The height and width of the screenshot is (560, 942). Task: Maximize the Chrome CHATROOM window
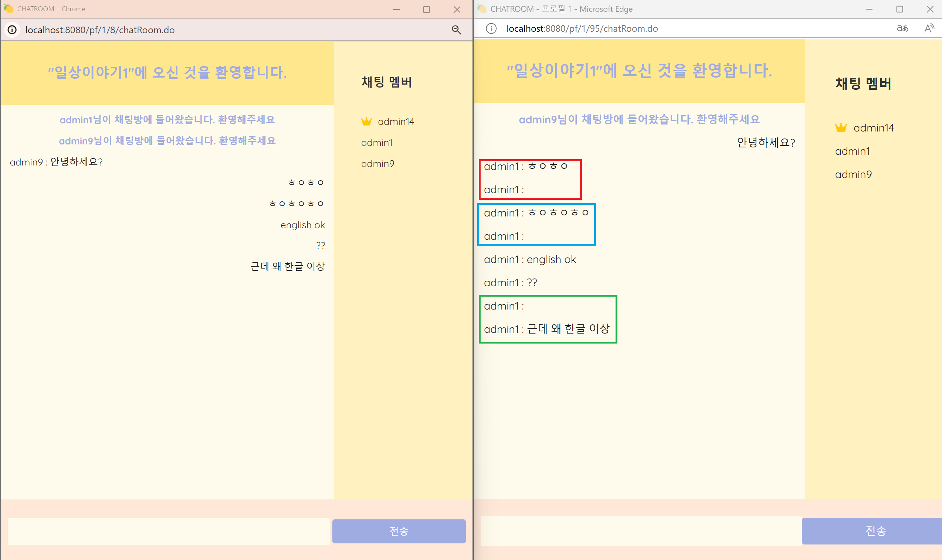(426, 10)
